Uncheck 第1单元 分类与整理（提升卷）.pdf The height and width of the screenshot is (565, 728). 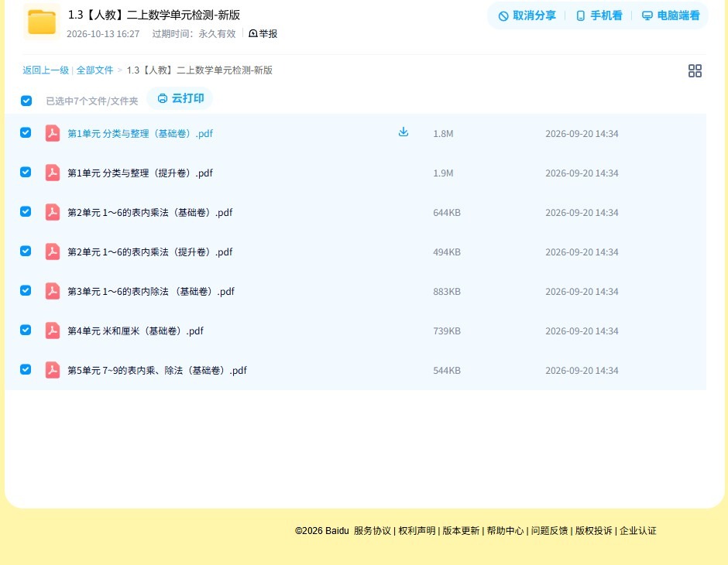point(26,172)
